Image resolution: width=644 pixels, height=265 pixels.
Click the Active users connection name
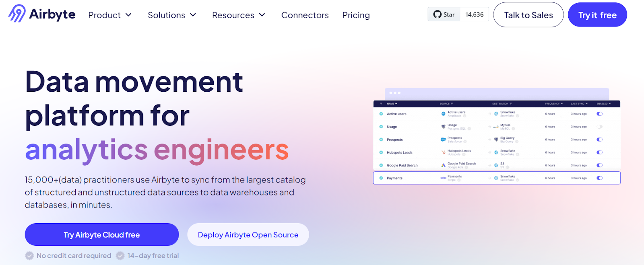[396, 114]
